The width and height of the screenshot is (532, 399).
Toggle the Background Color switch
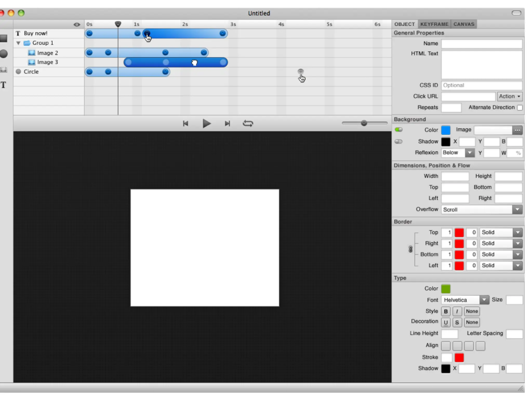click(x=398, y=130)
